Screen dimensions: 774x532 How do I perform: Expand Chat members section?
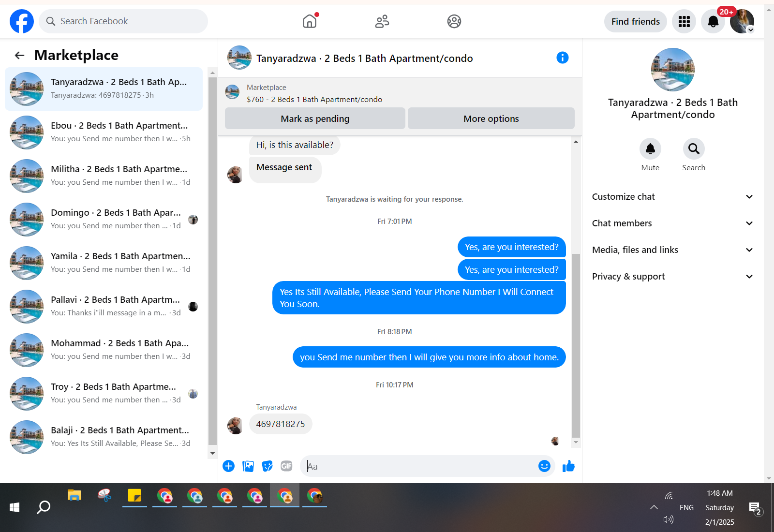coord(672,223)
